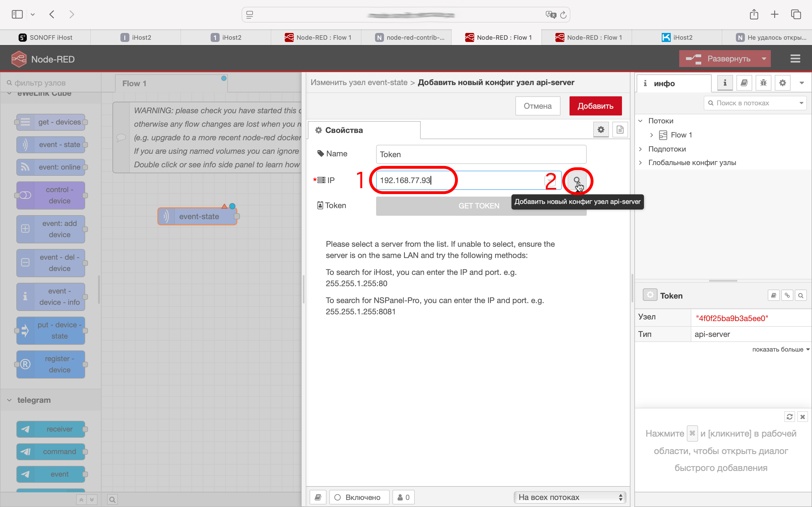Click the refresh icon in the tips box
Viewport: 812px width, 507px height.
pos(789,417)
